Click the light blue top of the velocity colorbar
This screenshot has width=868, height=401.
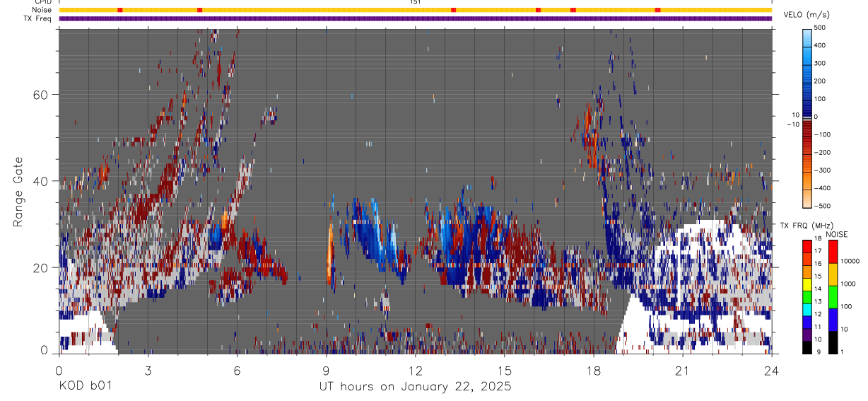(807, 37)
